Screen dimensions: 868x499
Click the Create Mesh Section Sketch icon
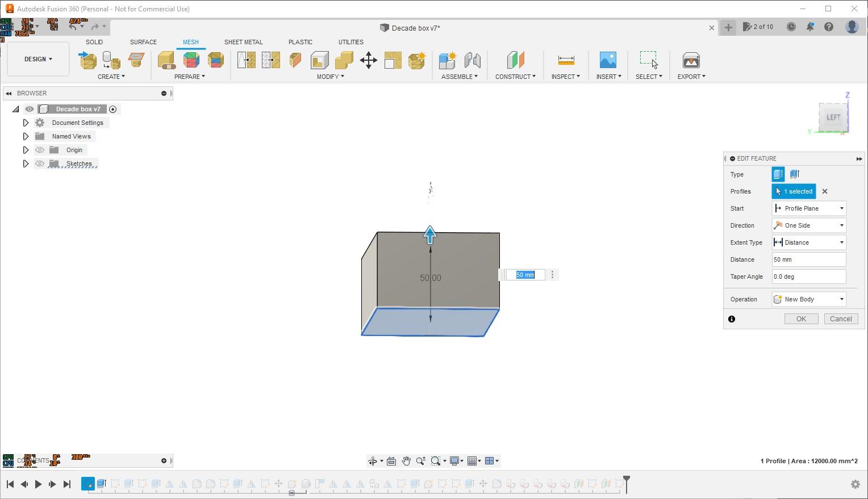[x=136, y=60]
